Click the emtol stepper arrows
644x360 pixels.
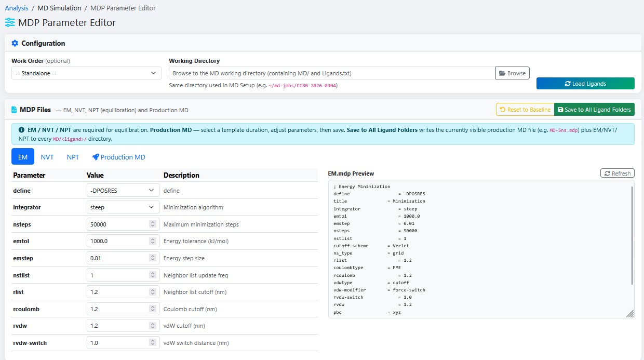(x=153, y=241)
